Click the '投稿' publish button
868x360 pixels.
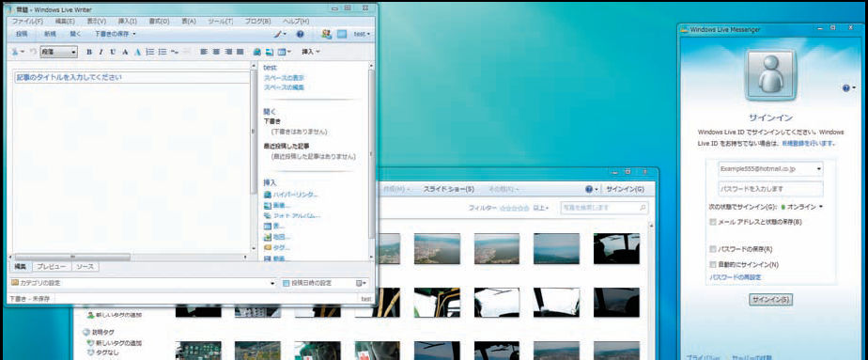pos(22,35)
